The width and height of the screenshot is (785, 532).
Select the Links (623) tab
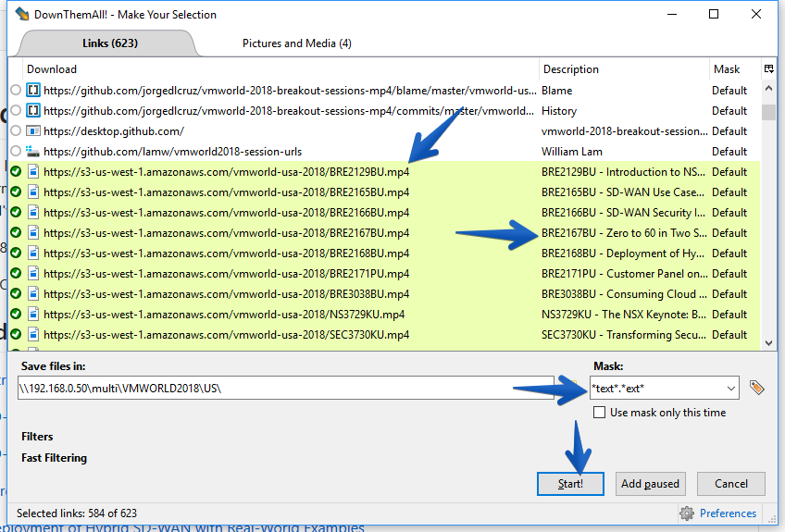(109, 43)
